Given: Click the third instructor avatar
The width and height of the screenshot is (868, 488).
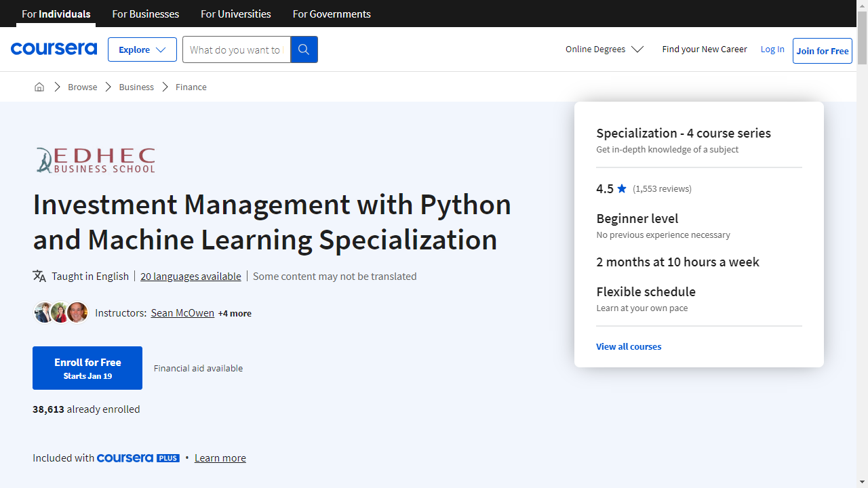Looking at the screenshot, I should (x=77, y=312).
